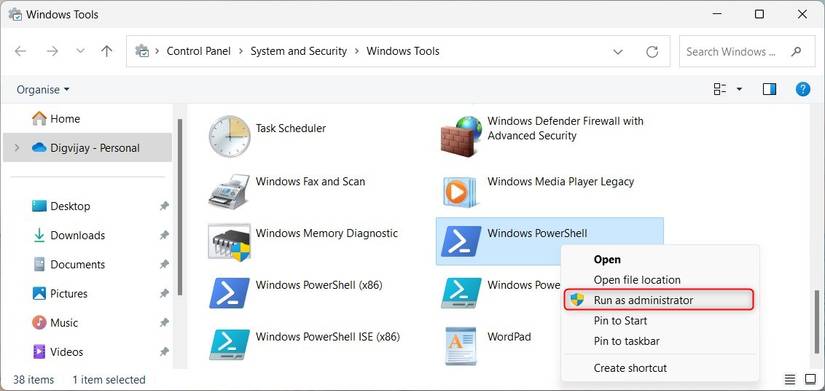825x391 pixels.
Task: Toggle the preview pane button
Action: (769, 89)
